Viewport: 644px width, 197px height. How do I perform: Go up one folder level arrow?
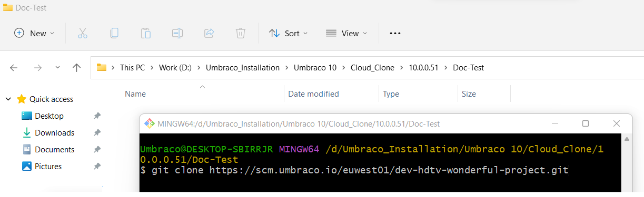click(76, 67)
